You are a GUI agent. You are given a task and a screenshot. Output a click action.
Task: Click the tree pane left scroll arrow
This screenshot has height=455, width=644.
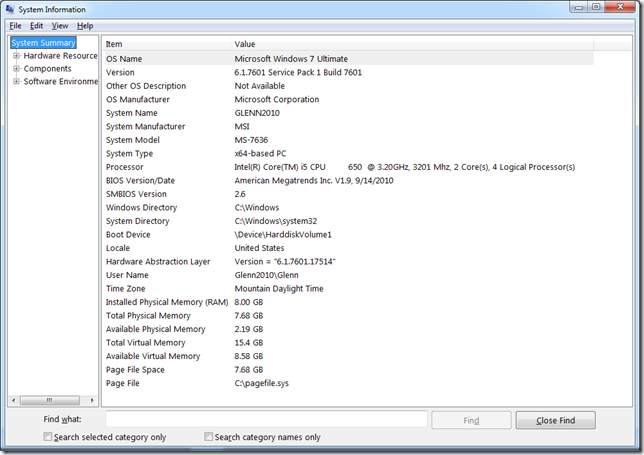point(14,400)
